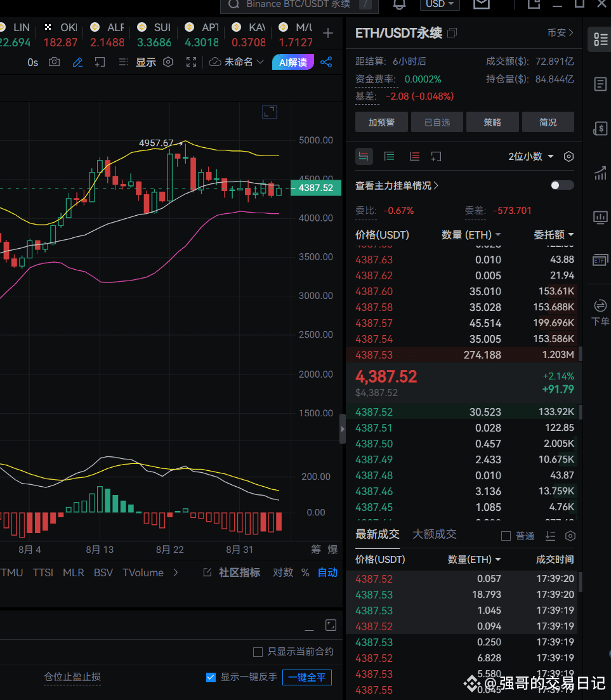Toggle 对数 log scale
This screenshot has height=700, width=611.
[283, 572]
